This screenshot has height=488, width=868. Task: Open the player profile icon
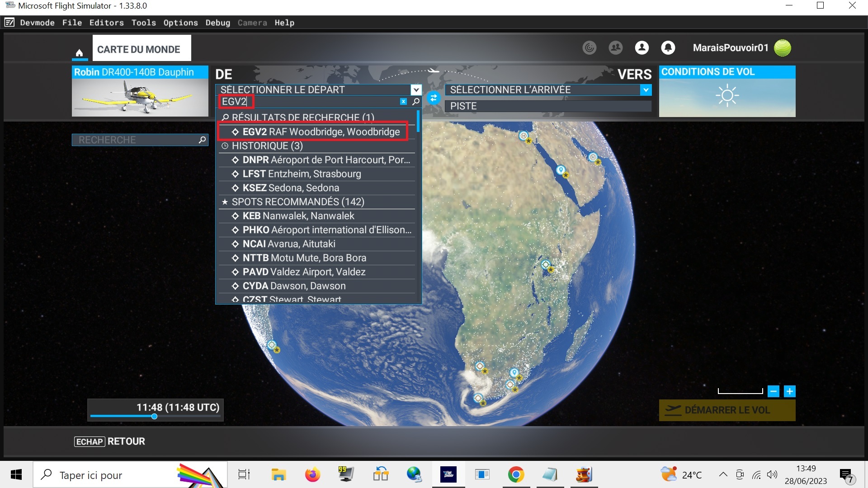pos(642,48)
